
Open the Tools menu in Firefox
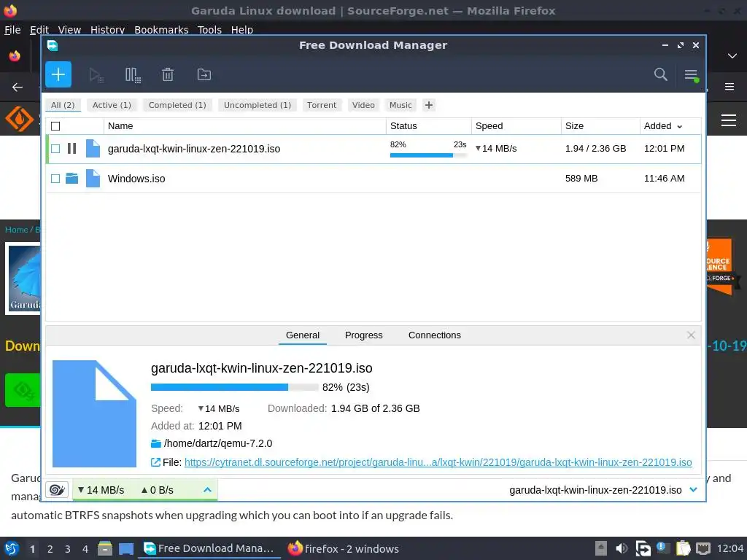(x=209, y=29)
